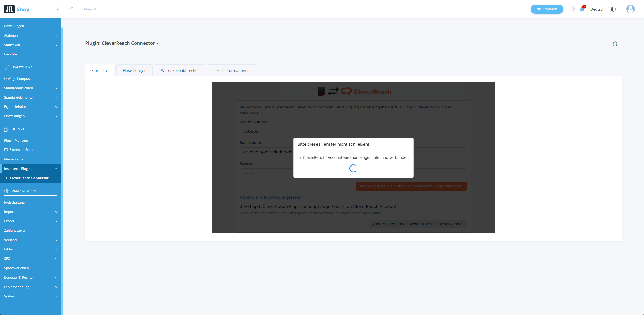The image size is (644, 315).
Task: Open the plugin title dropdown chevron
Action: coord(158,44)
